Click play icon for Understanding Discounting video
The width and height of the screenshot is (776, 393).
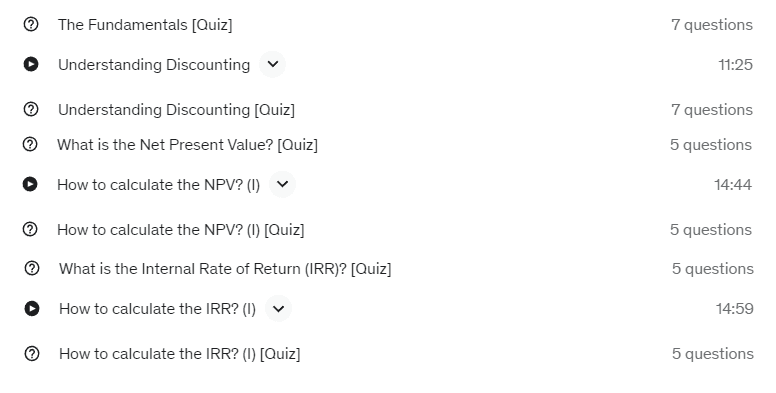tap(31, 64)
